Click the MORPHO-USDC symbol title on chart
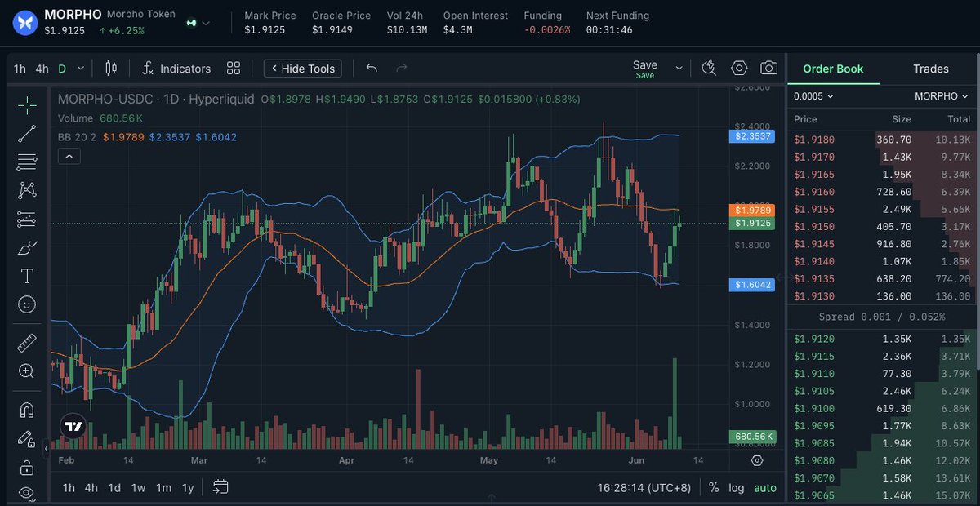 tap(107, 100)
